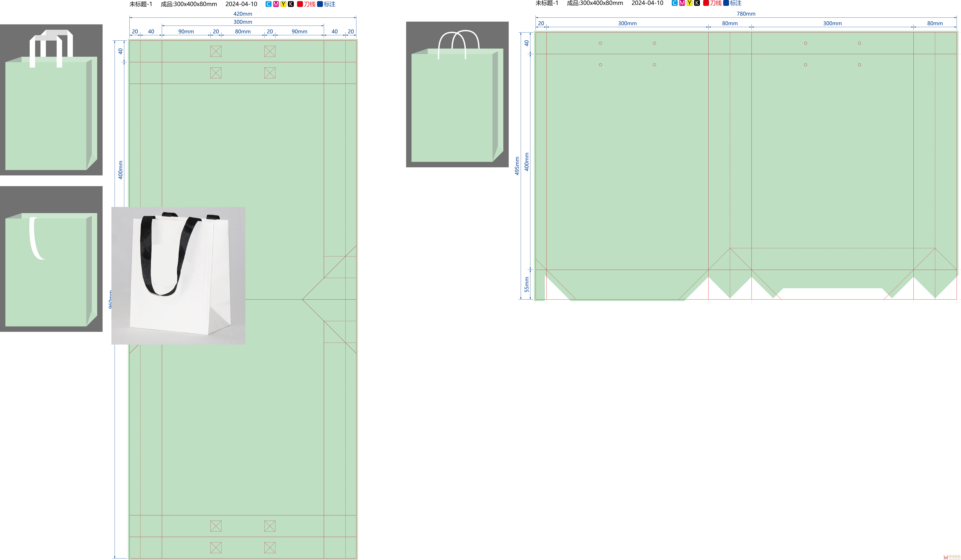Viewport: 961px width, 560px height.
Task: Click the left title 未标题-1 label
Action: [x=141, y=4]
